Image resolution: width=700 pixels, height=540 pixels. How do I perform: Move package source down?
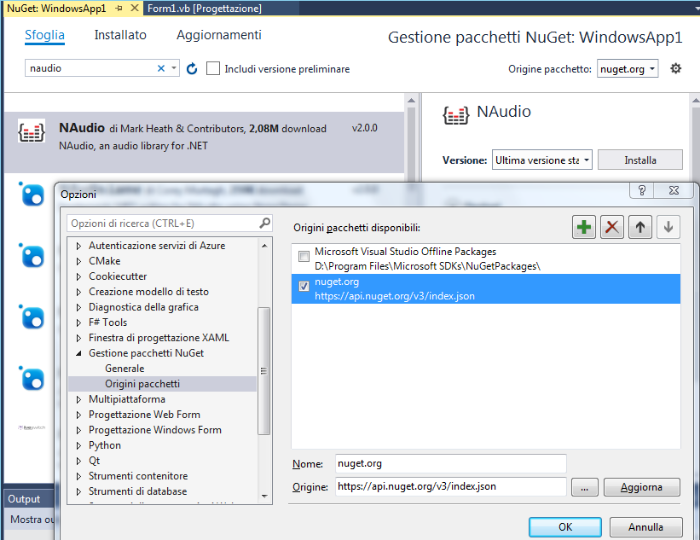point(668,227)
